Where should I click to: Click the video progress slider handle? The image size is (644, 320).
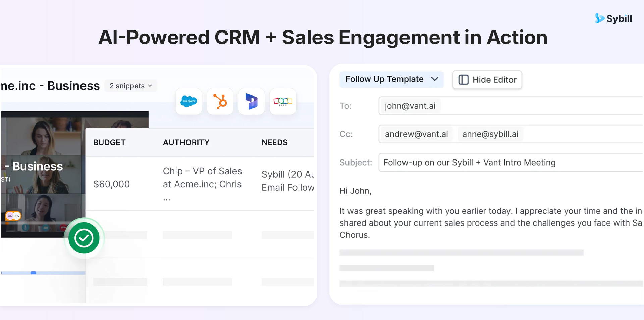tap(33, 273)
